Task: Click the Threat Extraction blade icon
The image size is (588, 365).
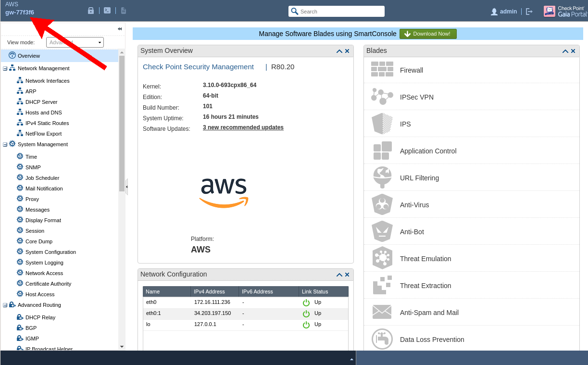Action: click(x=382, y=285)
